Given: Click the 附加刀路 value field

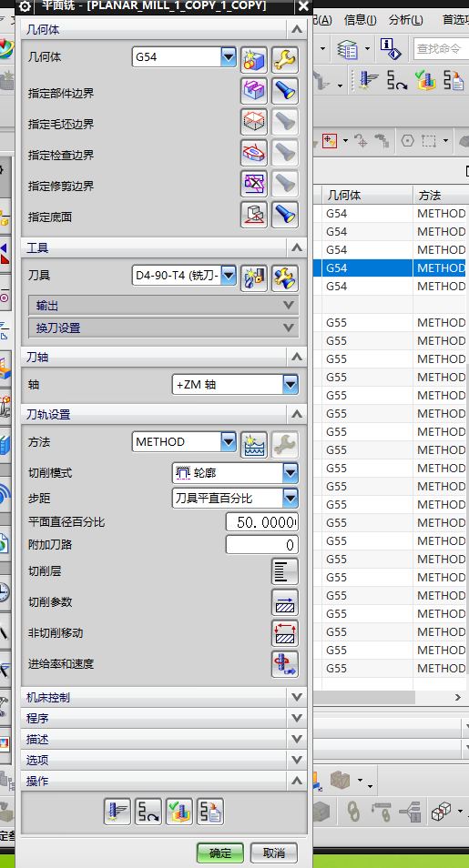Looking at the screenshot, I should coord(262,545).
